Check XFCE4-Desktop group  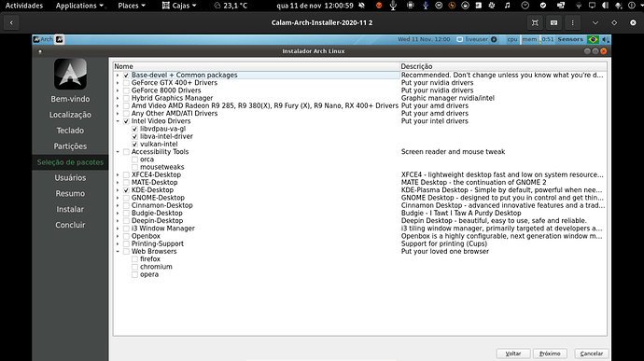126,175
